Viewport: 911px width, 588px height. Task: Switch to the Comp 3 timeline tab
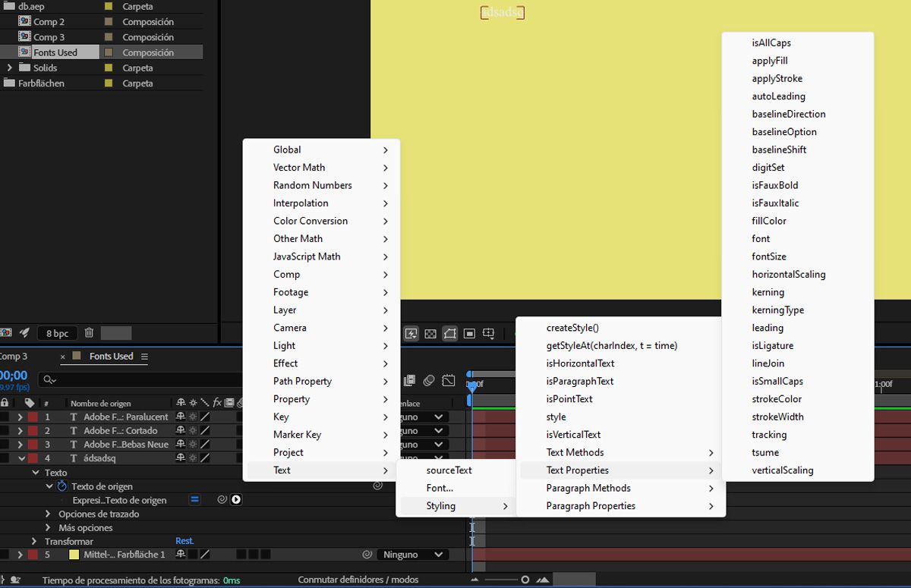pos(14,357)
